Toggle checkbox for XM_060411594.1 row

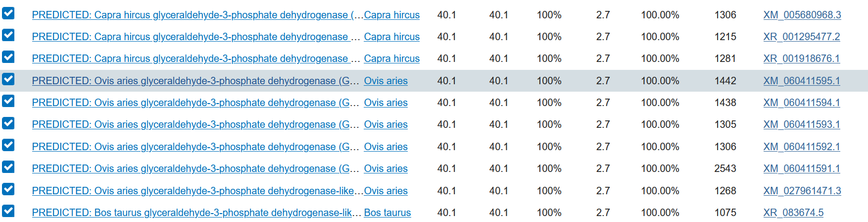8,101
